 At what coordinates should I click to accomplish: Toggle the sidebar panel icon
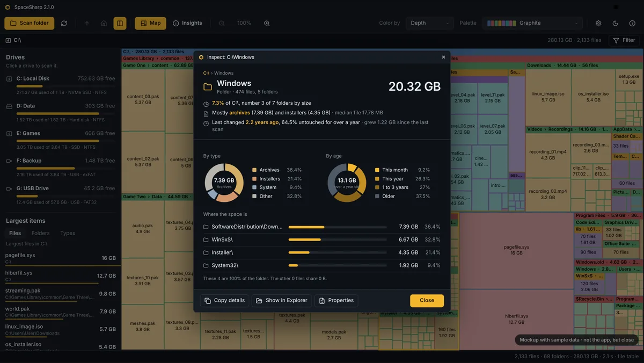tap(120, 23)
